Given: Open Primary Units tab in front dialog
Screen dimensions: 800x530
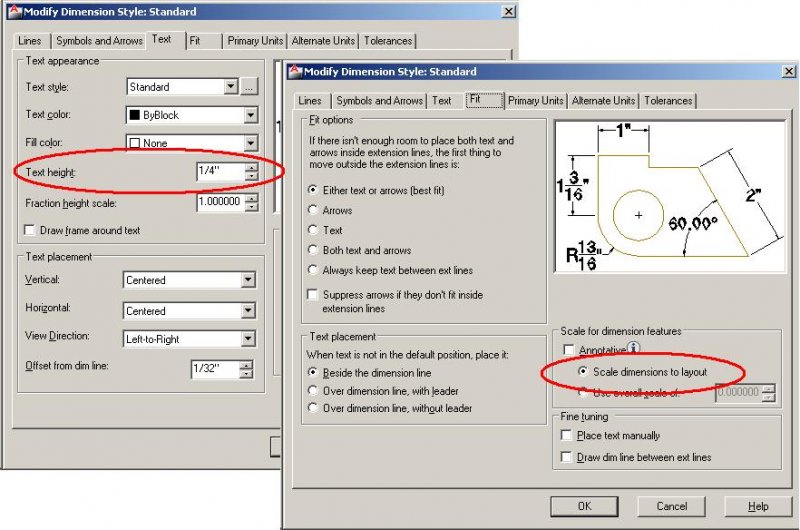Looking at the screenshot, I should (x=536, y=101).
